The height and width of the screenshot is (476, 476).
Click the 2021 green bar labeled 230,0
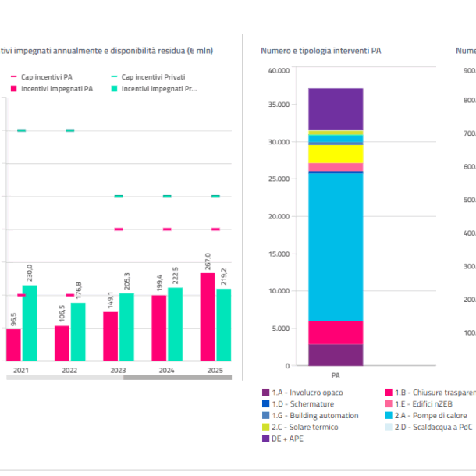[x=30, y=323]
